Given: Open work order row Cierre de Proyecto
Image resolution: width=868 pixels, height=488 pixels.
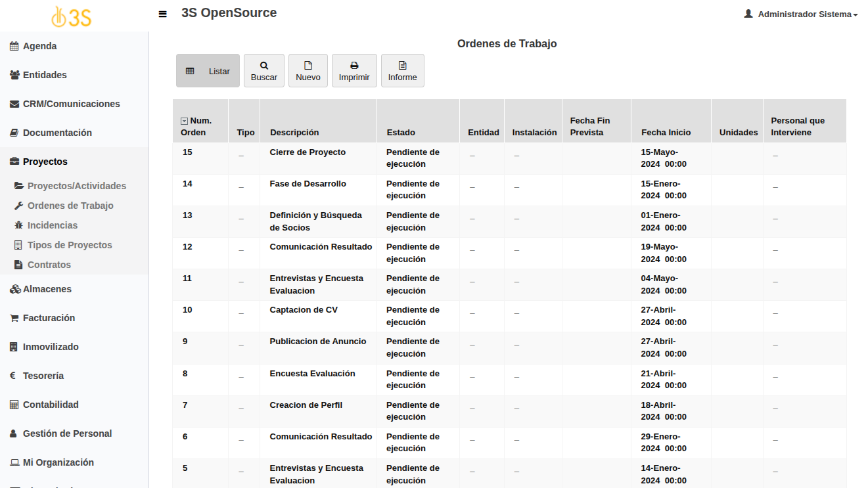Looking at the screenshot, I should click(307, 152).
